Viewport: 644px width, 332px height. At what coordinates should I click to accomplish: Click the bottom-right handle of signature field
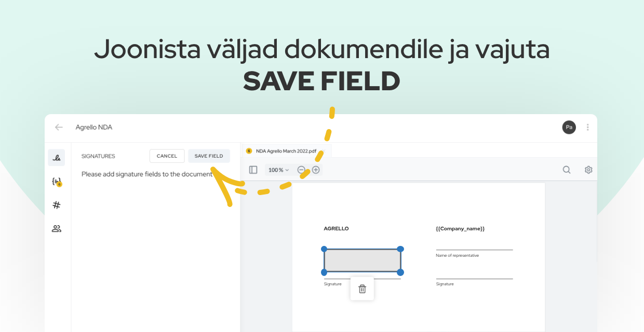[400, 272]
